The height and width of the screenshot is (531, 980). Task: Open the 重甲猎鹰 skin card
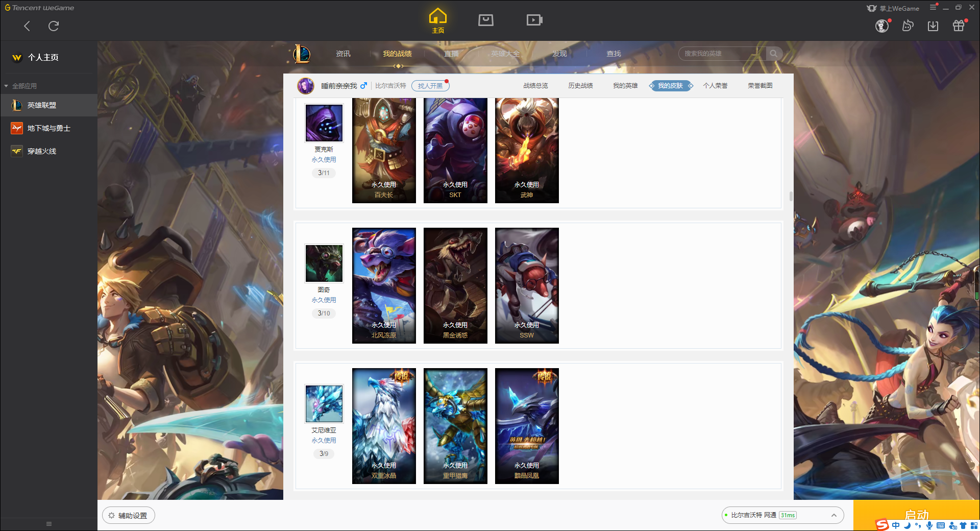[x=455, y=426]
